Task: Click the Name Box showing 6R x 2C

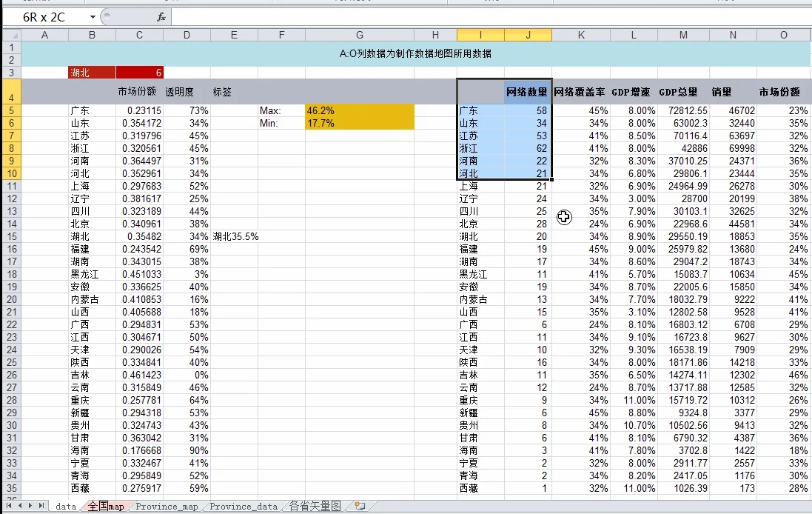Action: coord(46,17)
